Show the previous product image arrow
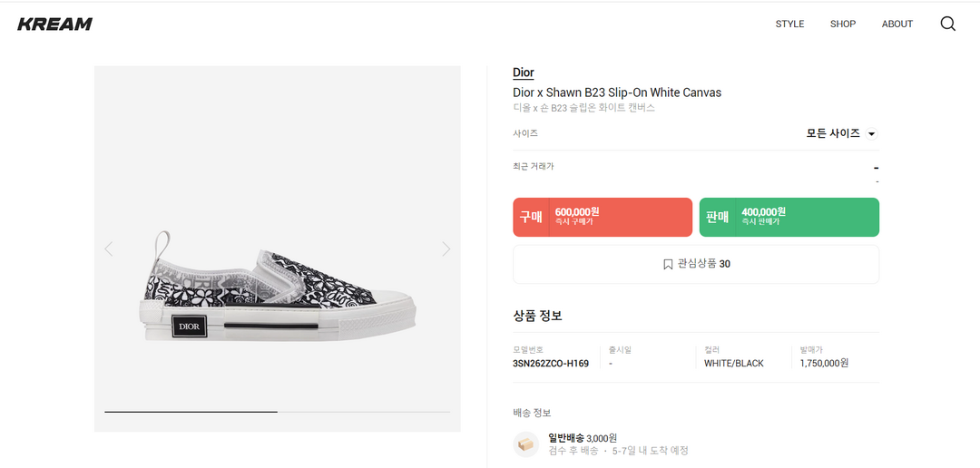Image resolution: width=980 pixels, height=468 pixels. point(109,249)
